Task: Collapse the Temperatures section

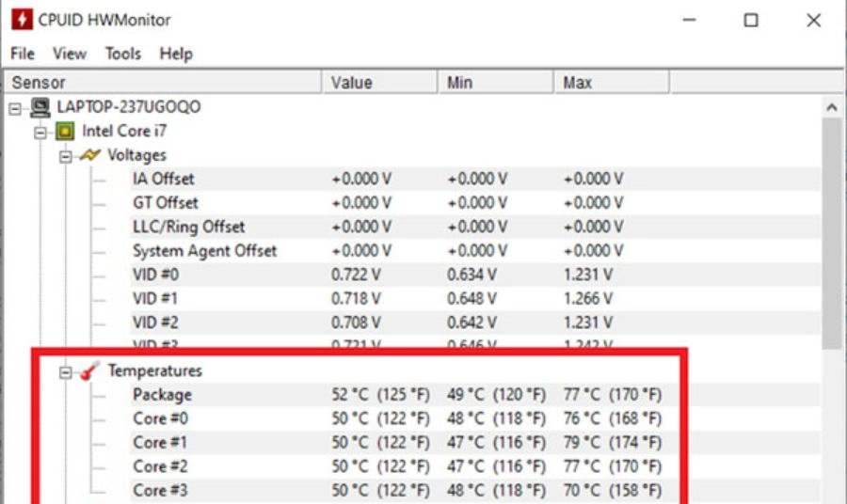Action: click(x=65, y=372)
